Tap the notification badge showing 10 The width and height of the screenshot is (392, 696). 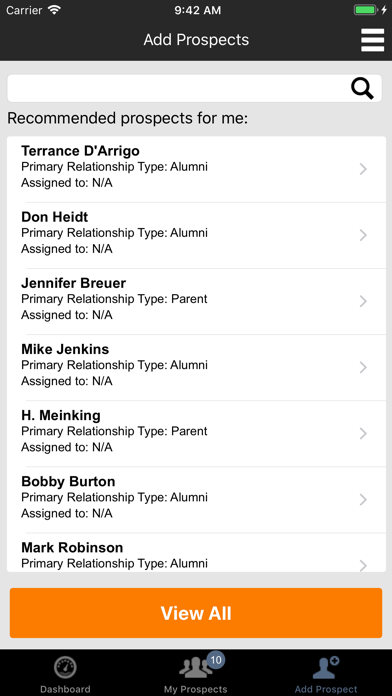[x=216, y=660]
